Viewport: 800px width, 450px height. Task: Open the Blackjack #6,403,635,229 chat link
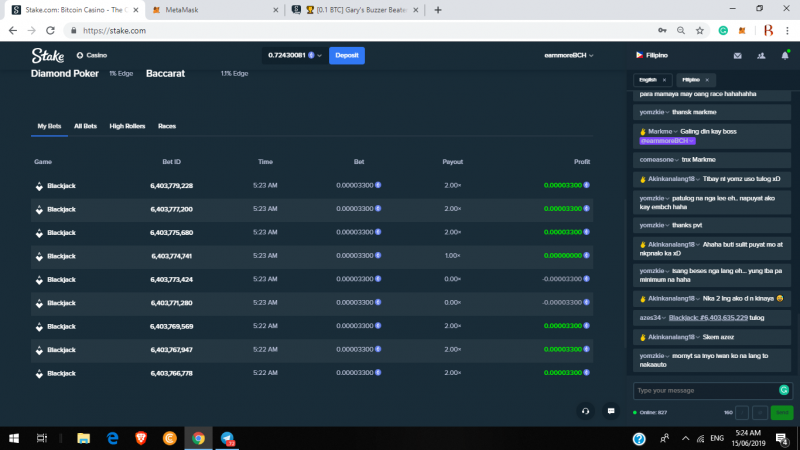pyautogui.click(x=708, y=318)
